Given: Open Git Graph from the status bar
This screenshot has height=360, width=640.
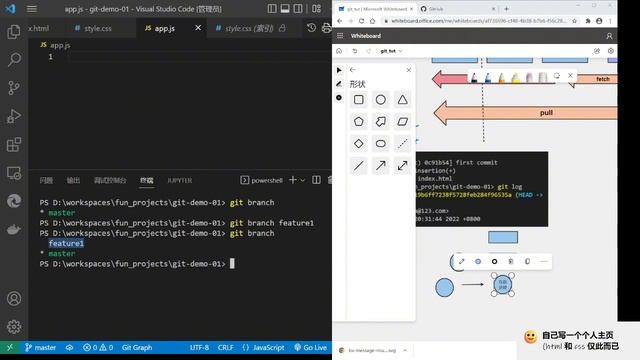Looking at the screenshot, I should (137, 347).
